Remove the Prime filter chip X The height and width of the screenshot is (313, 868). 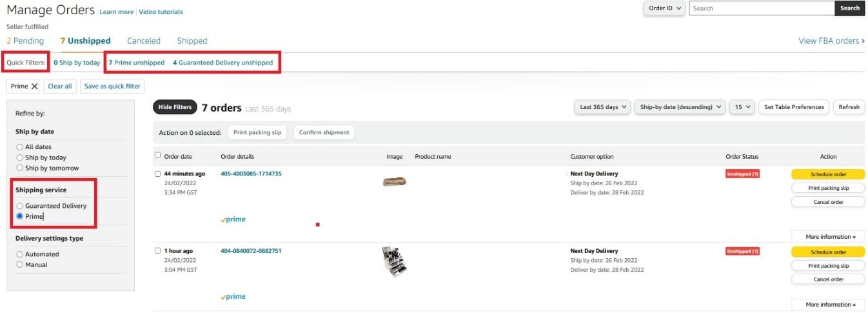pos(35,86)
